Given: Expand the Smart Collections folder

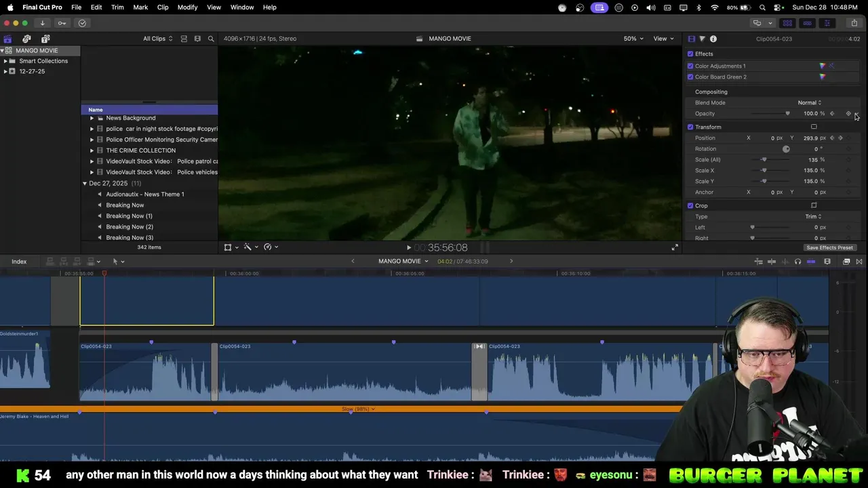Looking at the screenshot, I should coord(5,61).
